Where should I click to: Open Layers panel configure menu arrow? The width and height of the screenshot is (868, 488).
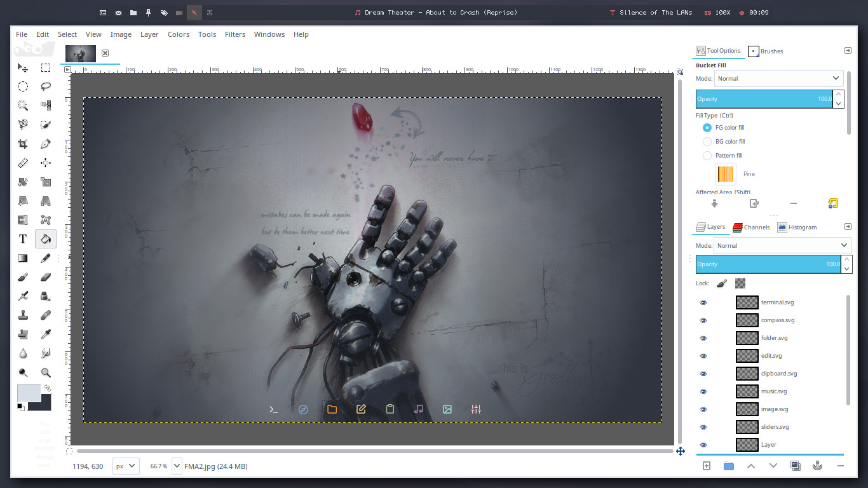click(x=848, y=227)
